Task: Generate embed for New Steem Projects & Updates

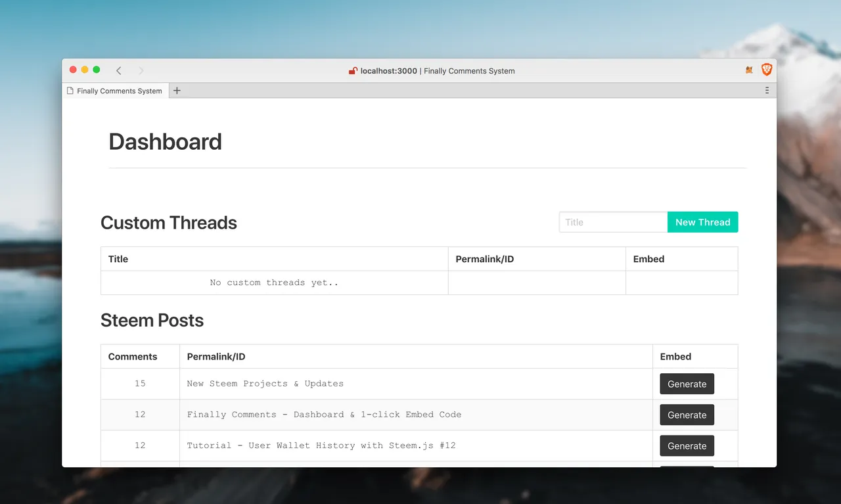Action: (687, 384)
